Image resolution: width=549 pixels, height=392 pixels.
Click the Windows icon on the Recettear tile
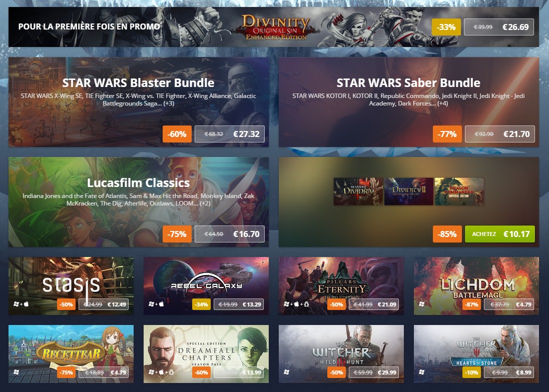pyautogui.click(x=16, y=372)
